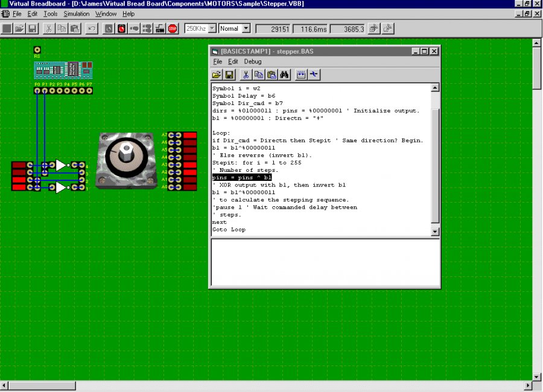Image resolution: width=543 pixels, height=392 pixels.
Task: Copy icon in stepper.BAS editor toolbar
Action: click(x=258, y=74)
